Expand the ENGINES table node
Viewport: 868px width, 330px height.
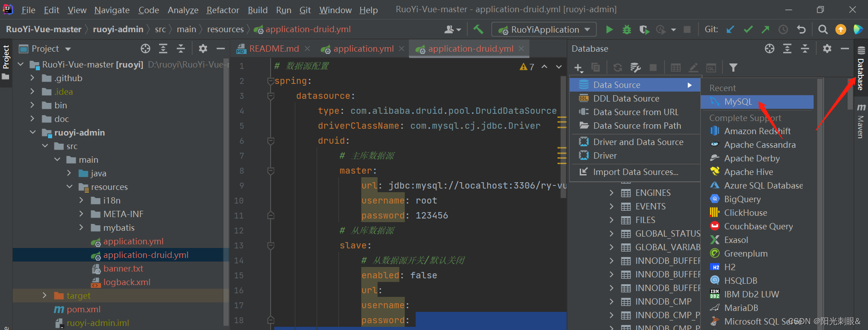pyautogui.click(x=611, y=193)
